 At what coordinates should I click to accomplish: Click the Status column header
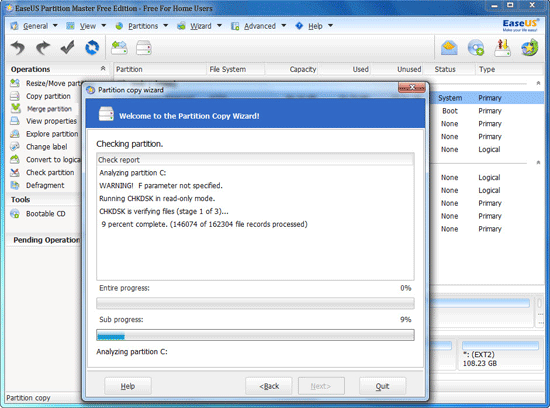click(449, 69)
